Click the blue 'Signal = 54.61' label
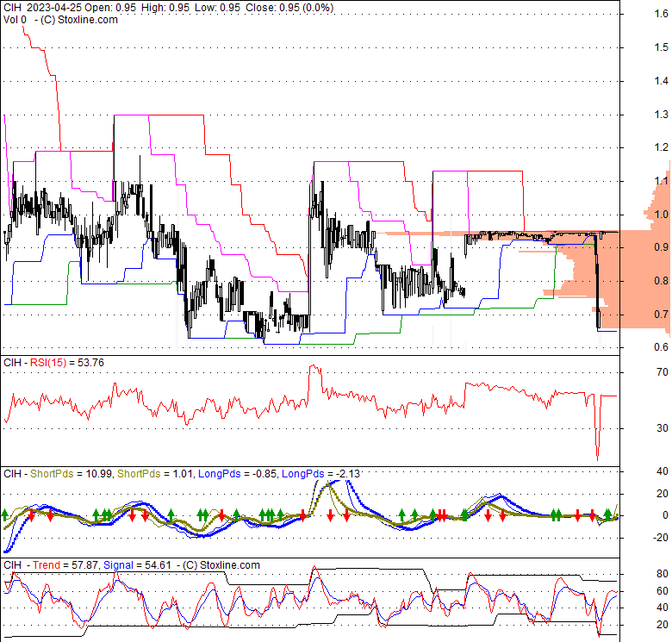Screen dimensions: 672x642 (138, 565)
